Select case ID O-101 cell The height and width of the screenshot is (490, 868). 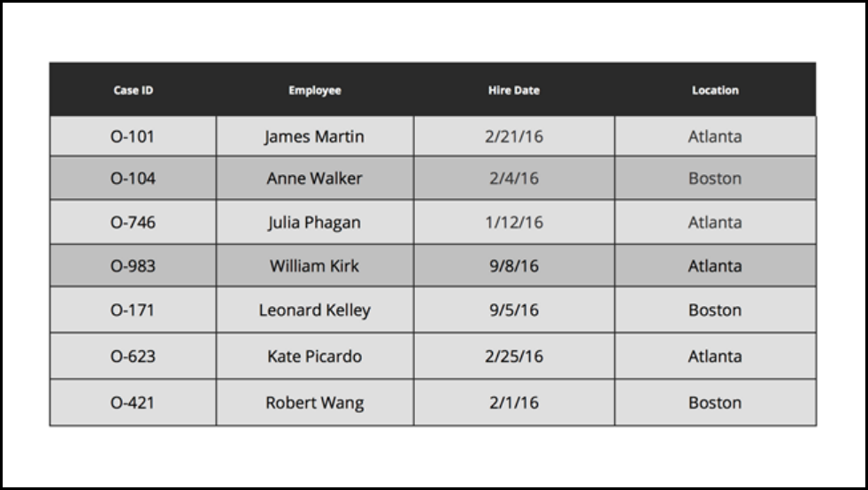[x=133, y=136]
